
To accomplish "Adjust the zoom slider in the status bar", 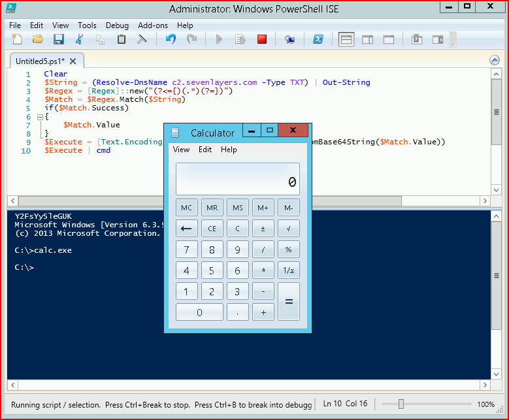I will click(401, 404).
